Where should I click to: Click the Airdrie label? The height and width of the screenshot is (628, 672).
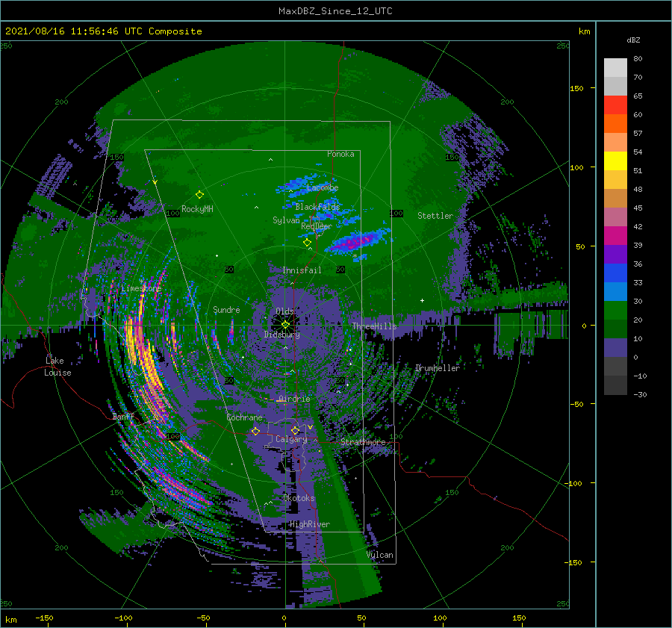(x=294, y=399)
